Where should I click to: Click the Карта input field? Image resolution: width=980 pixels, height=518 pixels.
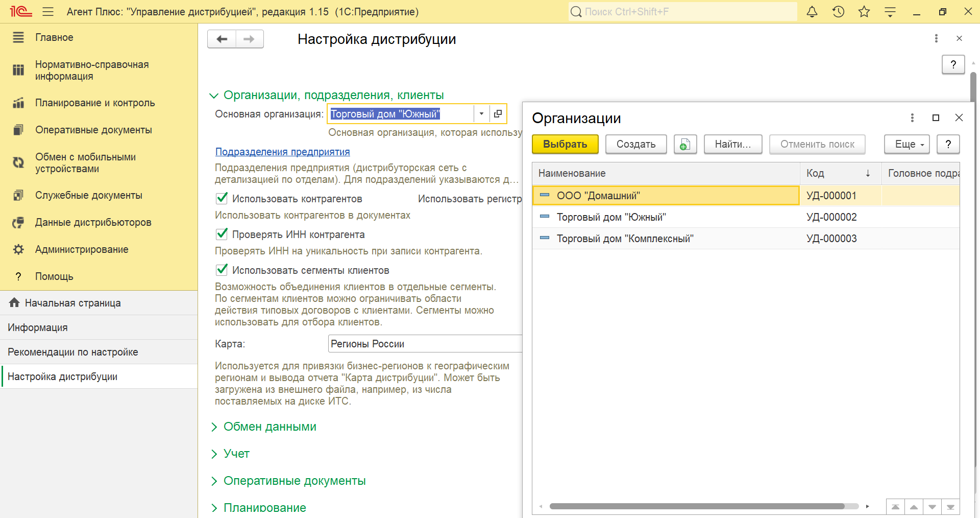(425, 344)
